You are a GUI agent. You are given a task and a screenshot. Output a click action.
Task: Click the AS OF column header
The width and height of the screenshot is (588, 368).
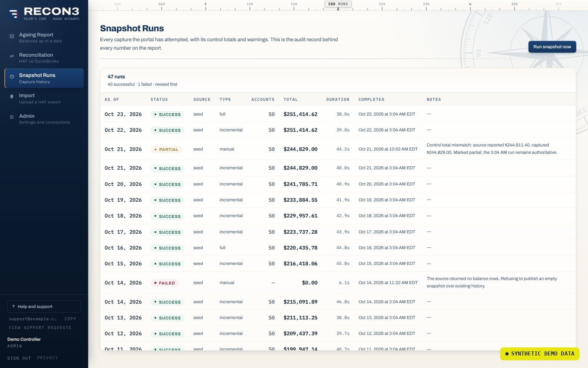pos(112,99)
